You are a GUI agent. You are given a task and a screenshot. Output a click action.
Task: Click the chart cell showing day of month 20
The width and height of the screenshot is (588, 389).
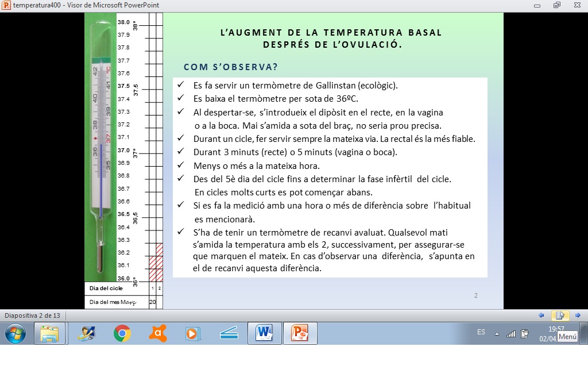coord(153,302)
